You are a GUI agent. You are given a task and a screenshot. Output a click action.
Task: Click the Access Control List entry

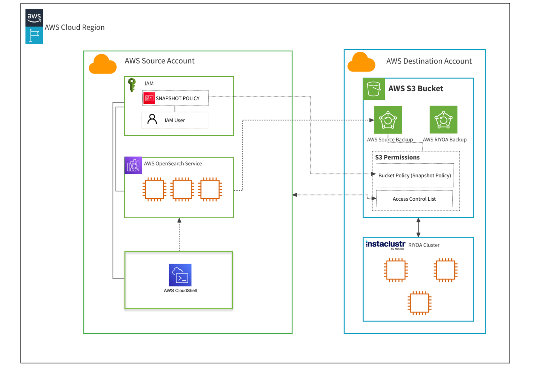point(414,199)
